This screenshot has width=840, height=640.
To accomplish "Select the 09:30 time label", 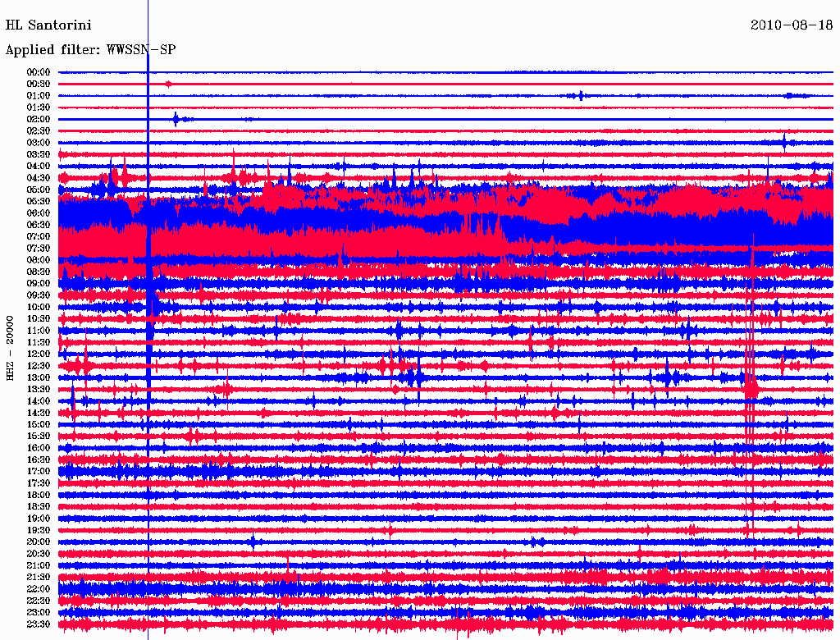I will click(39, 295).
